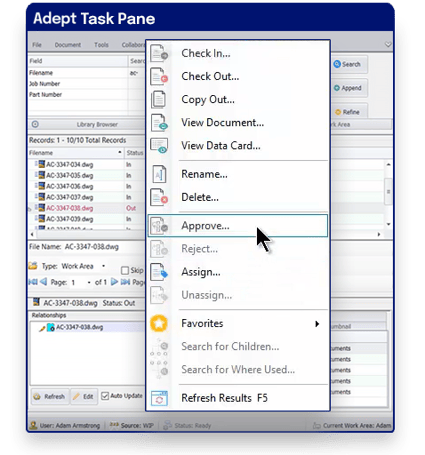Click results list scroll up arrow
The height and width of the screenshot is (455, 425).
388,164
